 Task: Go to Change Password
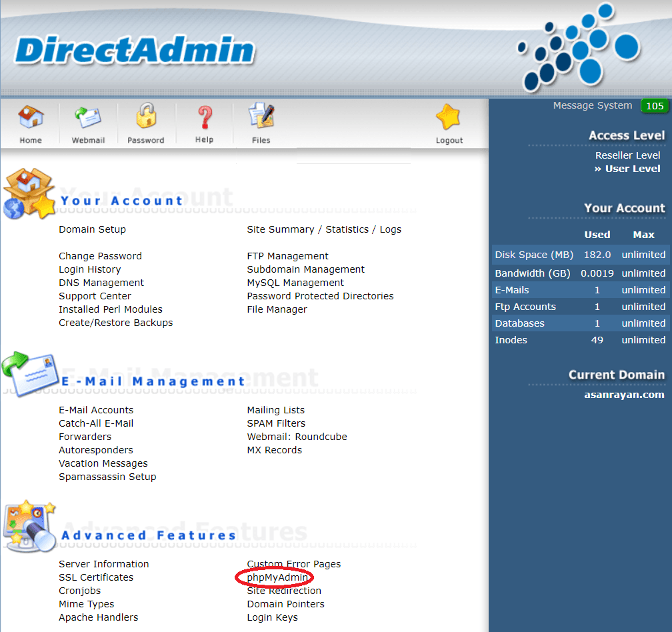coord(100,256)
